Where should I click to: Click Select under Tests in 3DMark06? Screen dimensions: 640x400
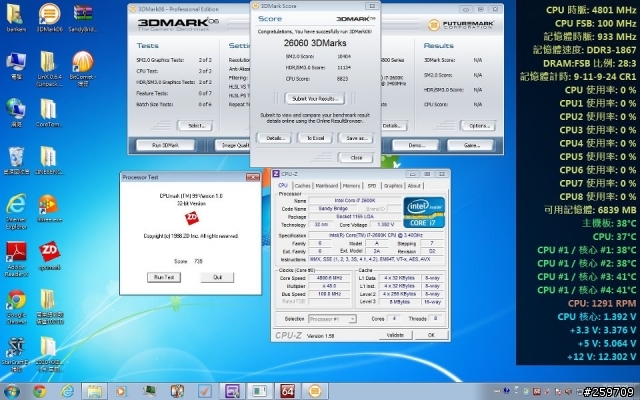tap(196, 126)
